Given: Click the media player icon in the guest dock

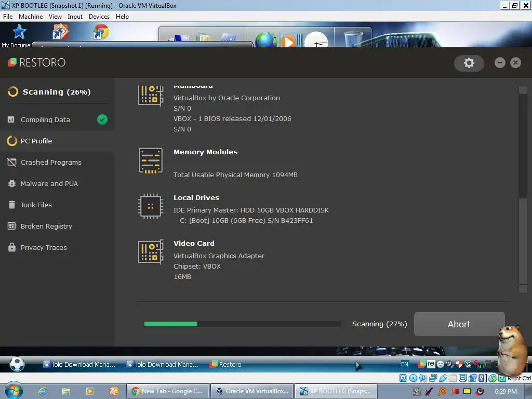Looking at the screenshot, I should click(x=290, y=41).
